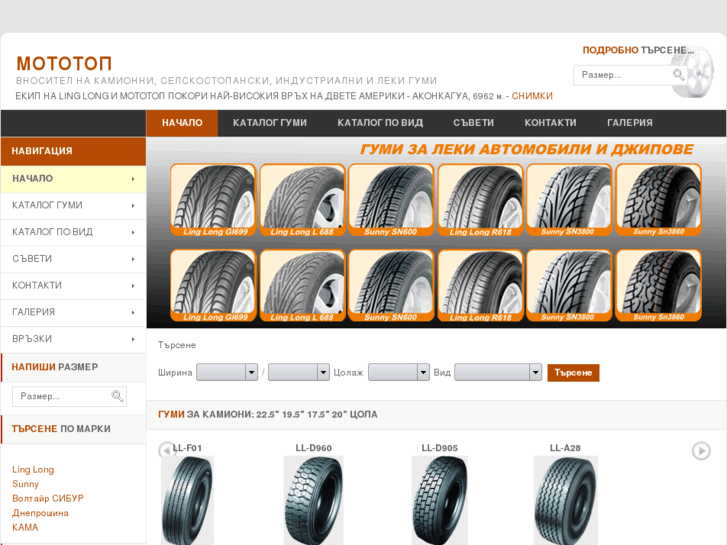Open КОНТАКТИ in the top menu
Viewport: 727px width, 545px height.
(x=550, y=123)
